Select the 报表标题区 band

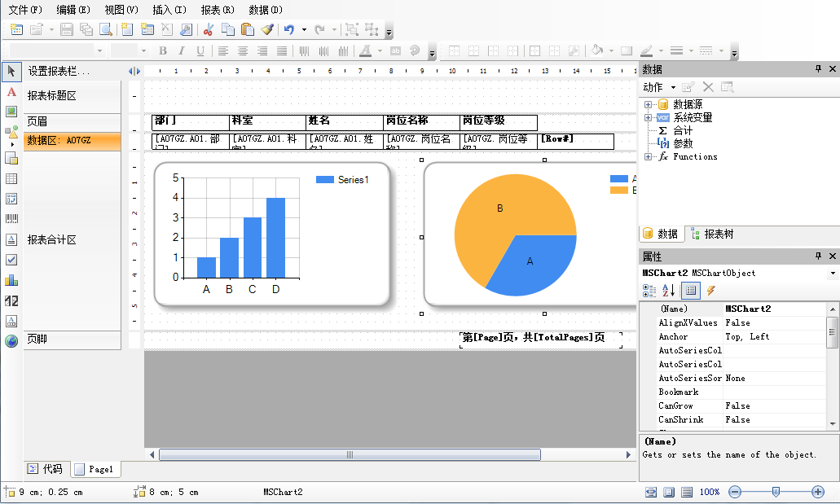click(72, 96)
